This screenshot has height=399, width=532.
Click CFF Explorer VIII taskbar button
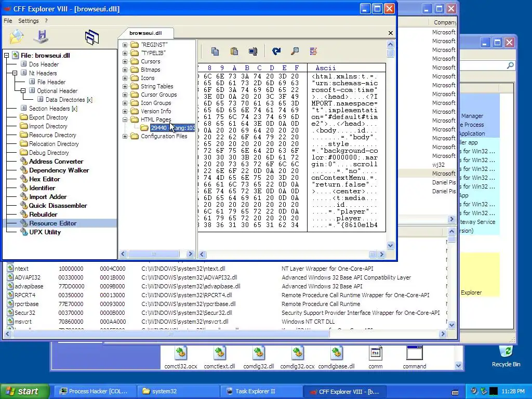344,391
